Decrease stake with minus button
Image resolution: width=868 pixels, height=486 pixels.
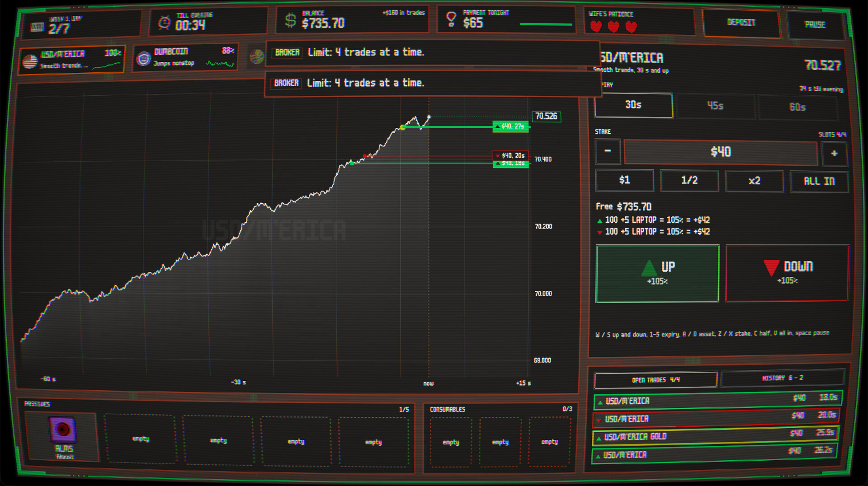(608, 151)
